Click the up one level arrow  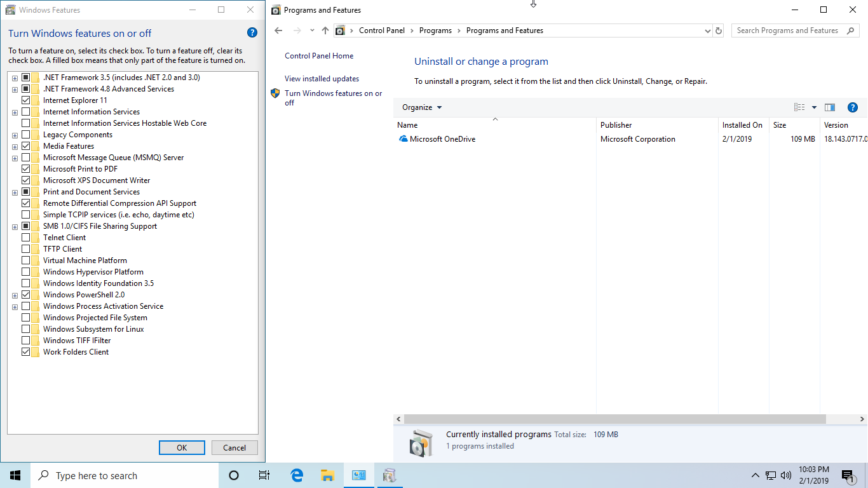pyautogui.click(x=325, y=30)
